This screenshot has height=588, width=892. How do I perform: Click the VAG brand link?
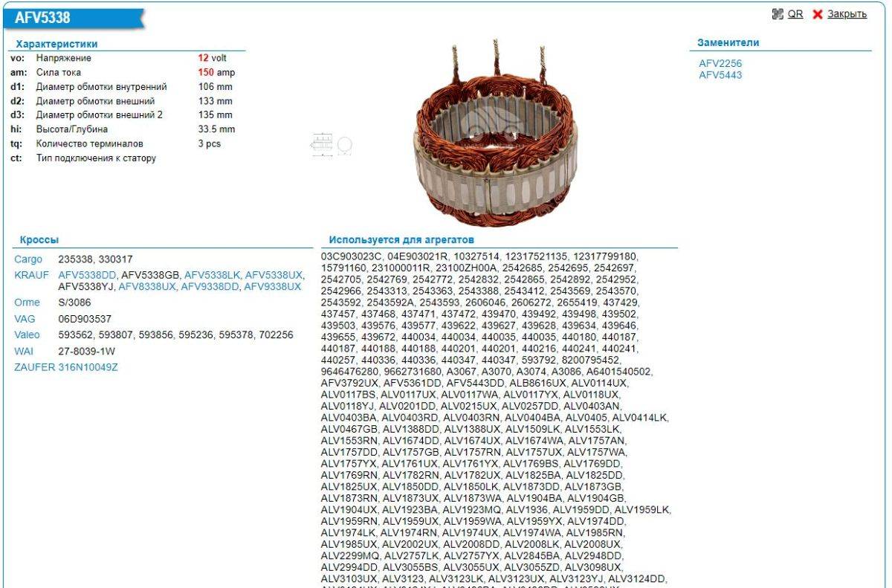pos(25,319)
